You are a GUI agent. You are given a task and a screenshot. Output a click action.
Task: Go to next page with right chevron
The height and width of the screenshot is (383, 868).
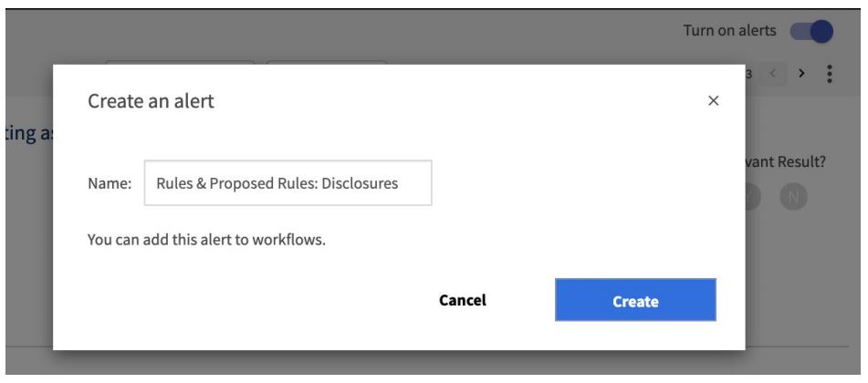pos(801,74)
